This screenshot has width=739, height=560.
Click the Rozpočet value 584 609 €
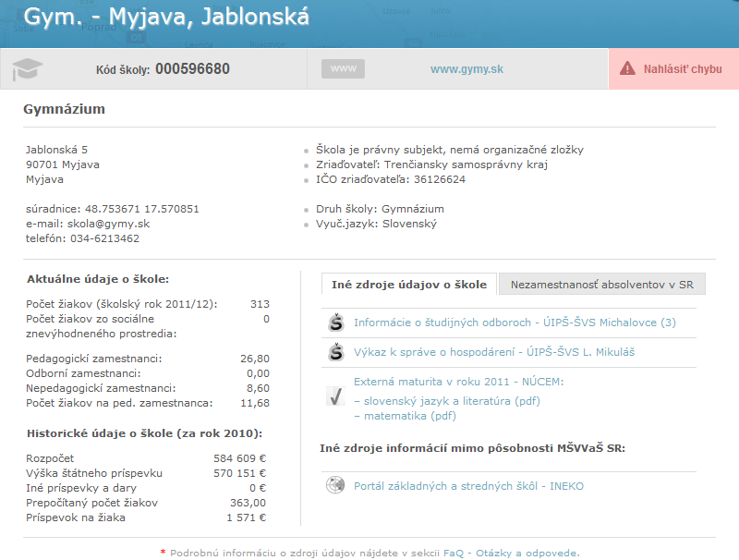point(240,458)
